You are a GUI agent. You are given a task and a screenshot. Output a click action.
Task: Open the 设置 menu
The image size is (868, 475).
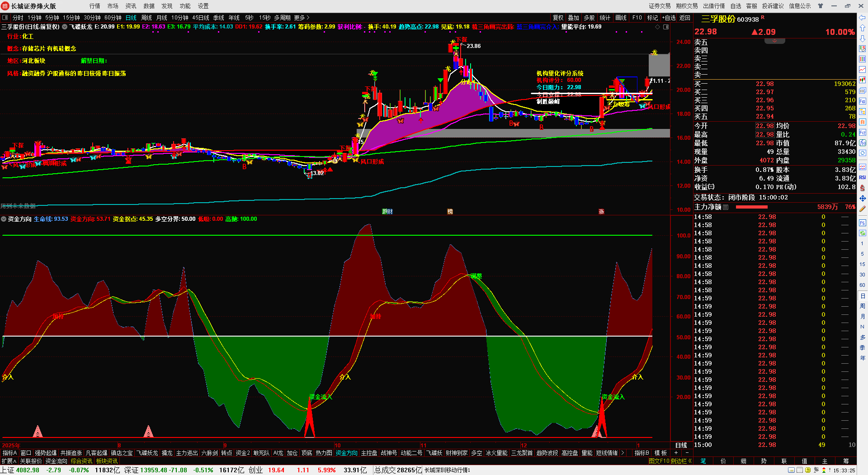pyautogui.click(x=203, y=6)
